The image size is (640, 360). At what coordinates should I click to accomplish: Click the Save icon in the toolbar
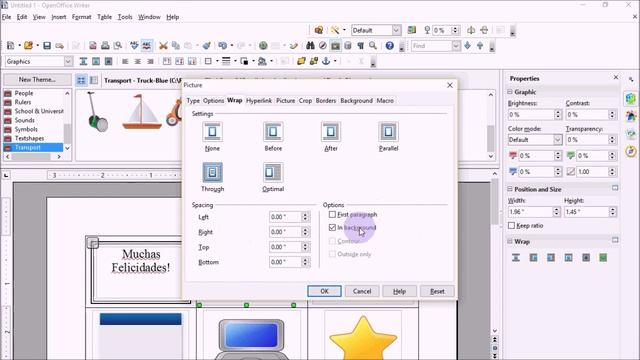tap(47, 46)
